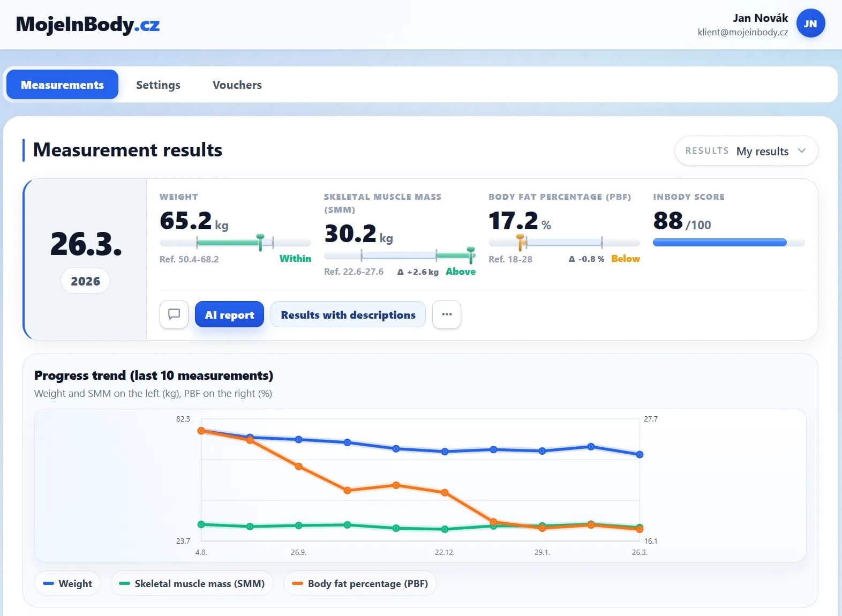This screenshot has height=616, width=842.
Task: Toggle the Weight legend series
Action: click(x=67, y=583)
